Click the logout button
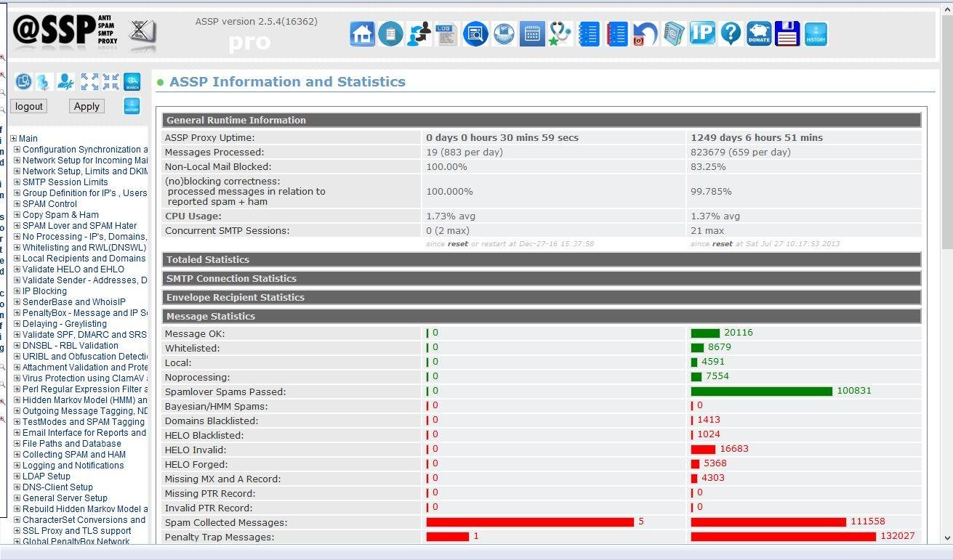 (29, 106)
